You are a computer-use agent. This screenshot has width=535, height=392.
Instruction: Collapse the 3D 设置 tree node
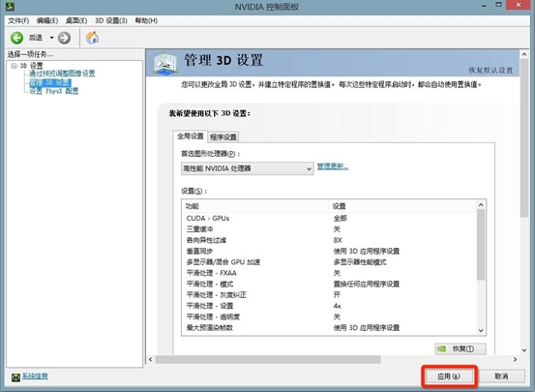tap(14, 66)
